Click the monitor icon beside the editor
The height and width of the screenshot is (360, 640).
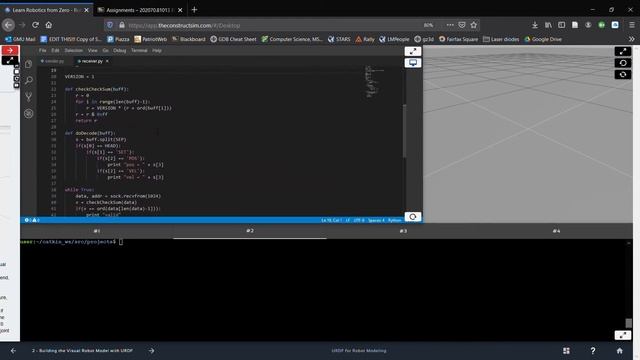coord(413,62)
